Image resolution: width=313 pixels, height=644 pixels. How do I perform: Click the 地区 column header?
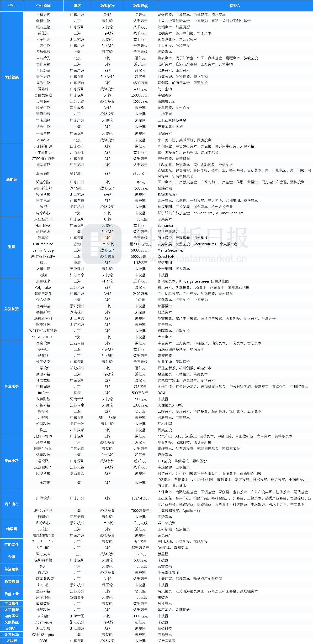click(77, 6)
